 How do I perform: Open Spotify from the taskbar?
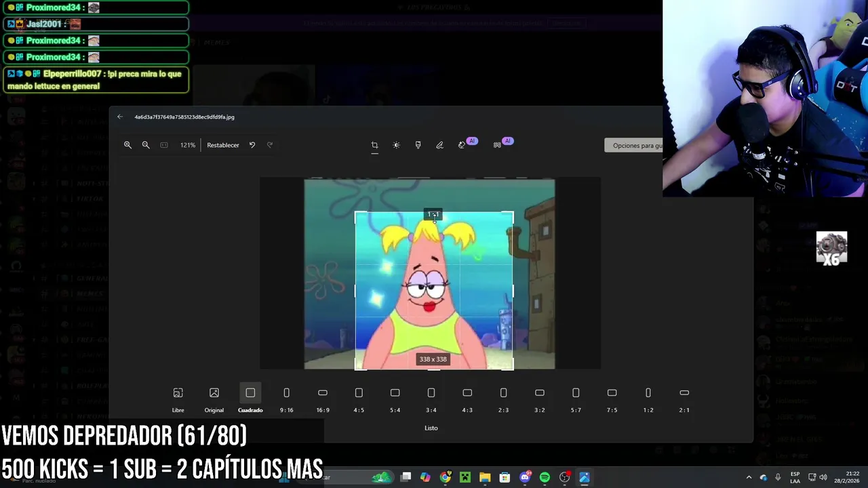tap(545, 477)
